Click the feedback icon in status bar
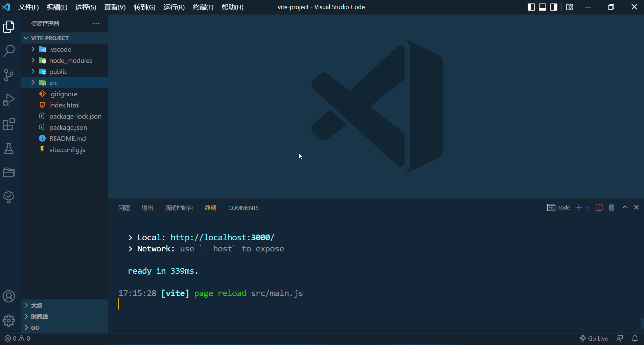The height and width of the screenshot is (345, 644). tap(620, 338)
